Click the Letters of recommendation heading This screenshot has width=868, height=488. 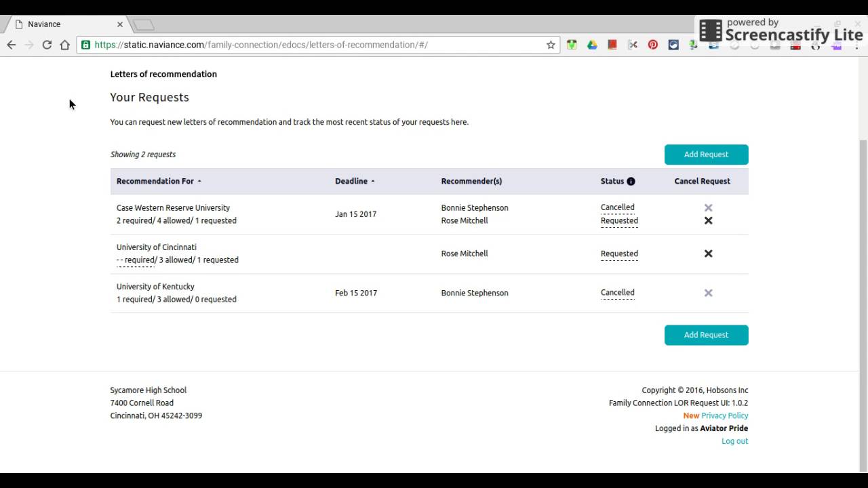[x=163, y=74]
